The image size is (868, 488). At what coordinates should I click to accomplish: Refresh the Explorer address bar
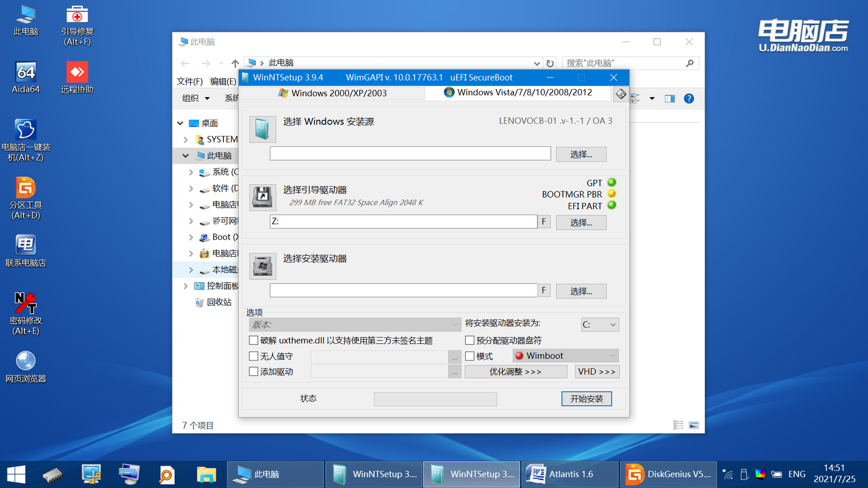pyautogui.click(x=550, y=63)
